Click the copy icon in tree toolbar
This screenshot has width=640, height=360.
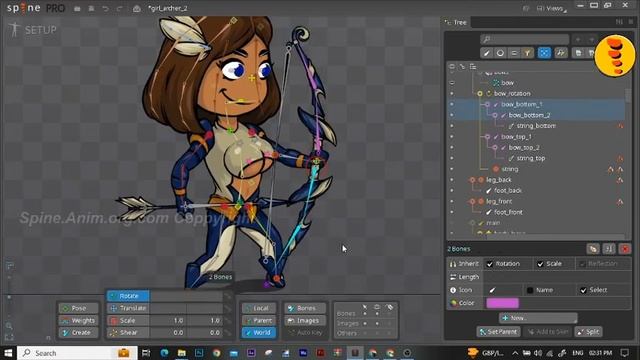578,53
